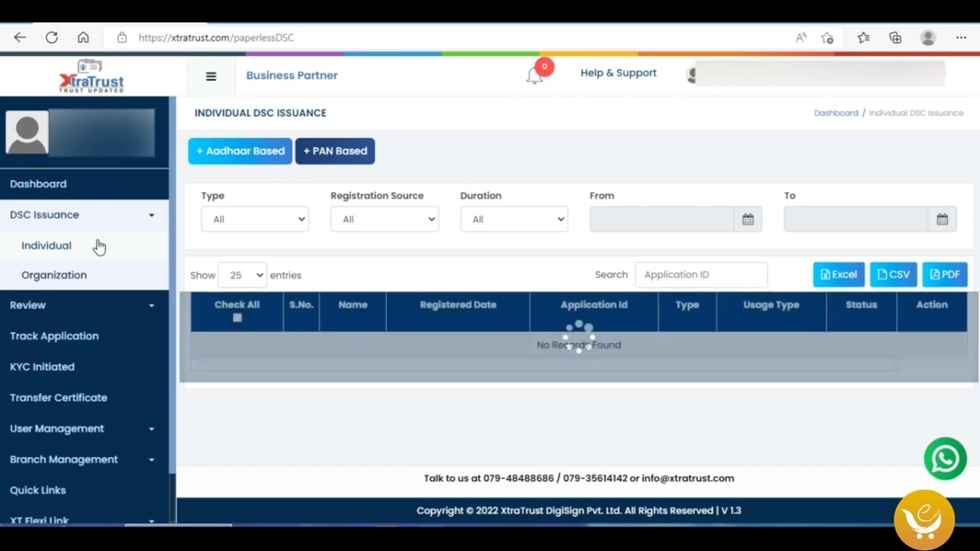Focus the Application ID search field
Image resolution: width=980 pixels, height=551 pixels.
click(701, 275)
